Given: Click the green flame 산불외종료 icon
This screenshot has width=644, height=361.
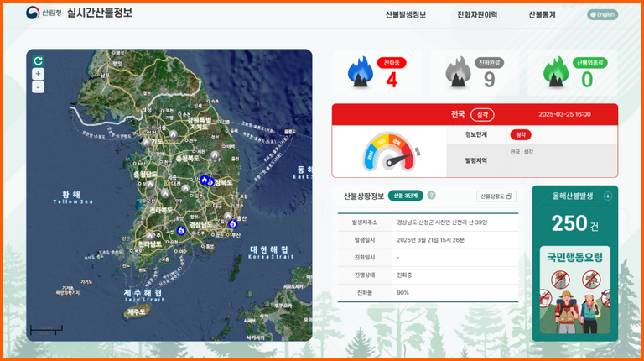Looking at the screenshot, I should (x=556, y=72).
